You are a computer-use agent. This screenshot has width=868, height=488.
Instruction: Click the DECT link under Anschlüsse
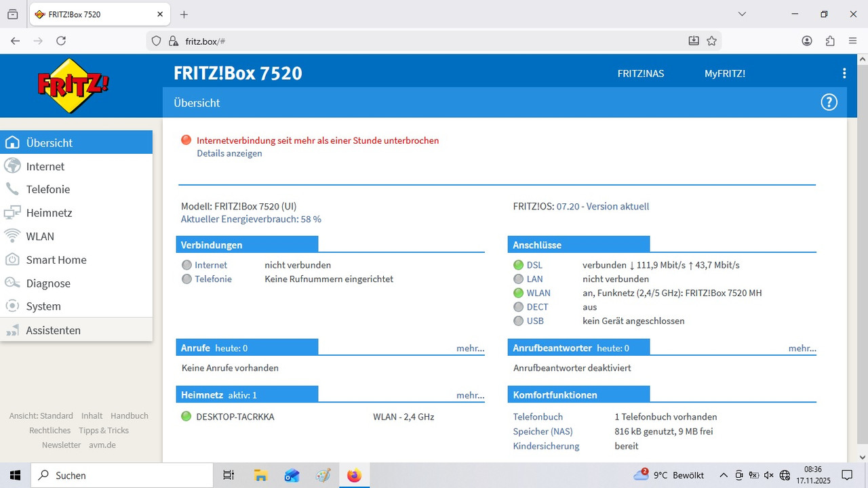pyautogui.click(x=537, y=307)
